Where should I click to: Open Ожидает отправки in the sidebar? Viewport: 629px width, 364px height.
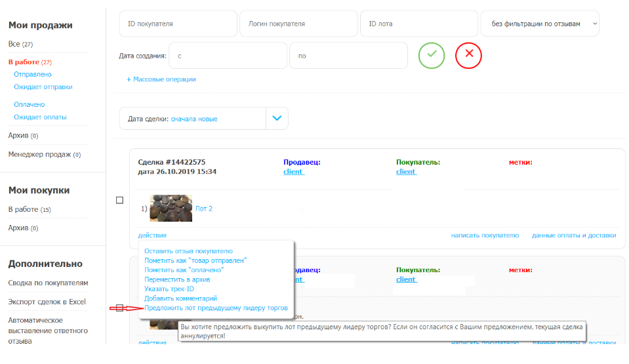(x=43, y=87)
